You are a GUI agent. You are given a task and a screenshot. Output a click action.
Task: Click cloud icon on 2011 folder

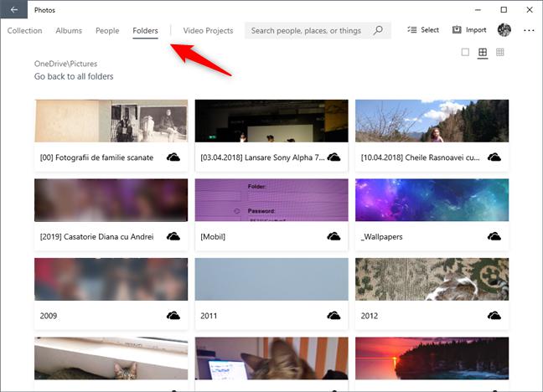(x=334, y=316)
